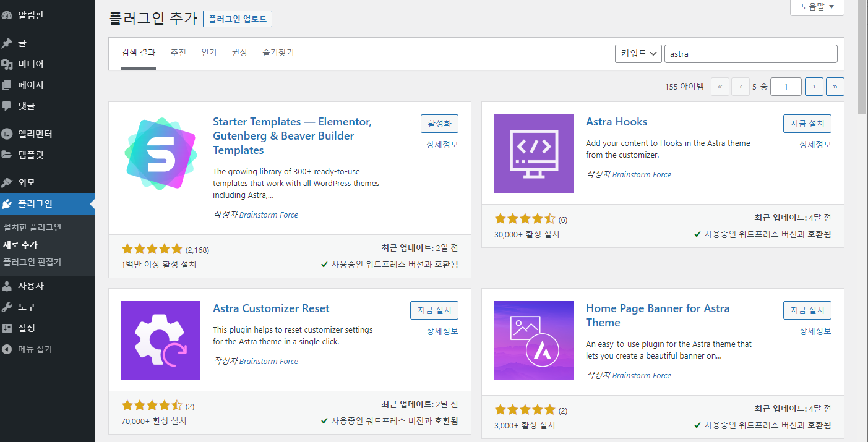868x442 pixels.
Task: Switch to the 인기 tab
Action: click(209, 53)
